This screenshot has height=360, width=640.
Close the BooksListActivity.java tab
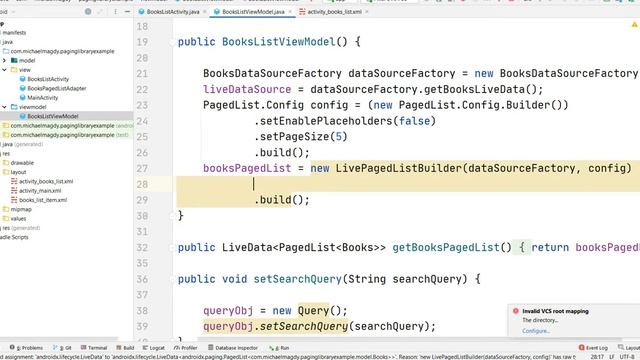click(x=205, y=12)
